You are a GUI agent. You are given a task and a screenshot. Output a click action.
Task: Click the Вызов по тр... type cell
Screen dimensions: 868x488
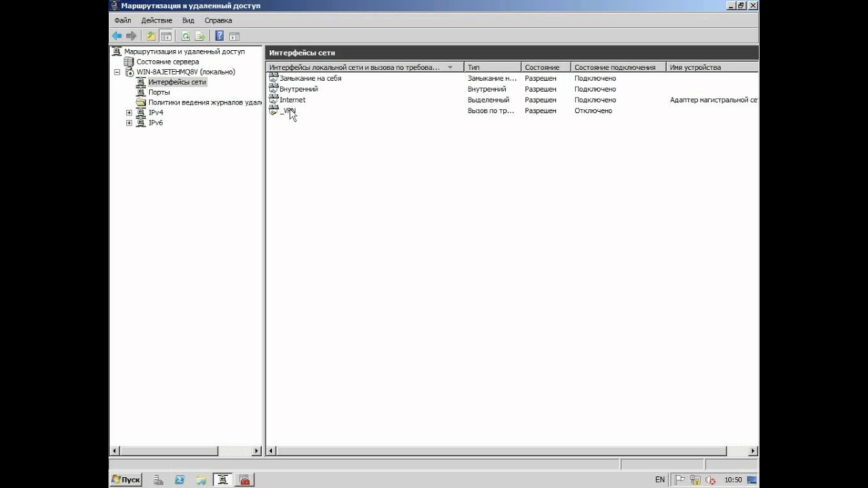(491, 110)
